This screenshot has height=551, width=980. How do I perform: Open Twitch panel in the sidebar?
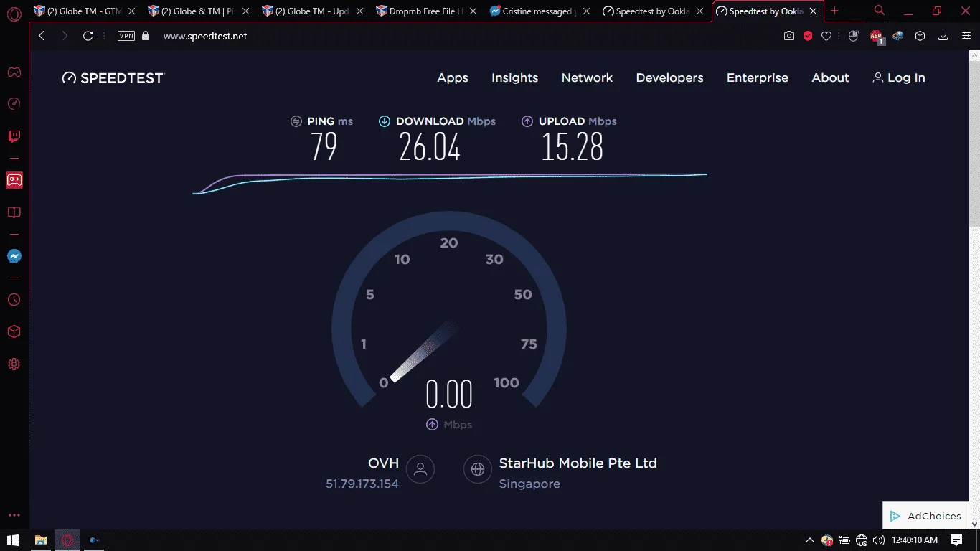point(14,136)
